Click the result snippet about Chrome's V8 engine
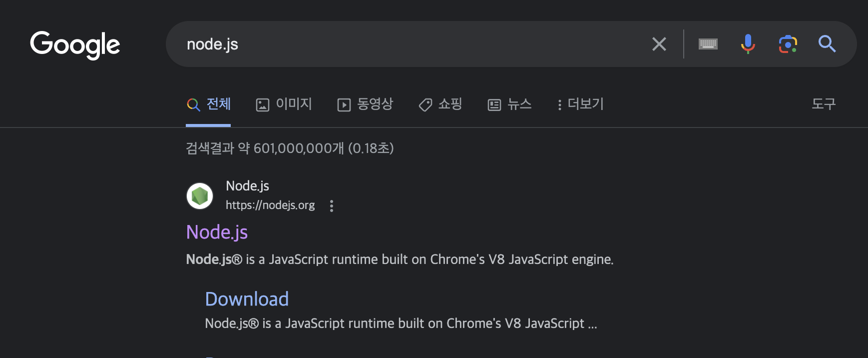This screenshot has height=358, width=868. coord(400,259)
